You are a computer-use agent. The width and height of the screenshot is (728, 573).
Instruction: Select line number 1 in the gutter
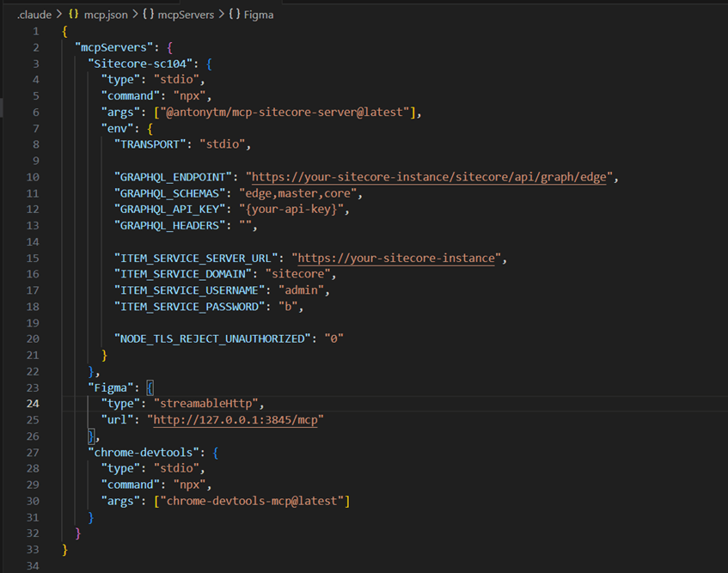35,32
